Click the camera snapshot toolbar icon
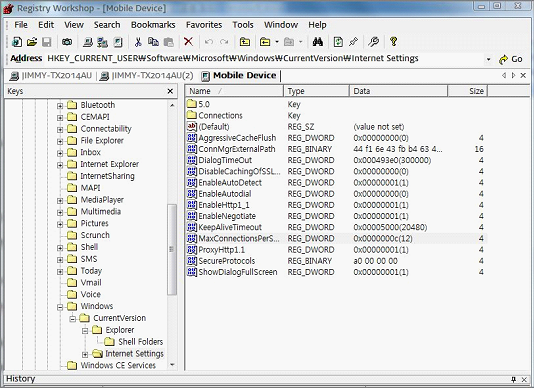 click(67, 42)
